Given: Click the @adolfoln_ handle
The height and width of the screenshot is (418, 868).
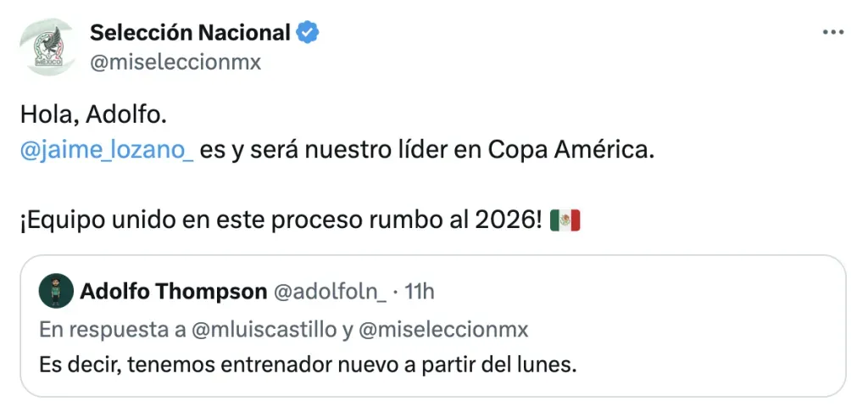Looking at the screenshot, I should (331, 292).
